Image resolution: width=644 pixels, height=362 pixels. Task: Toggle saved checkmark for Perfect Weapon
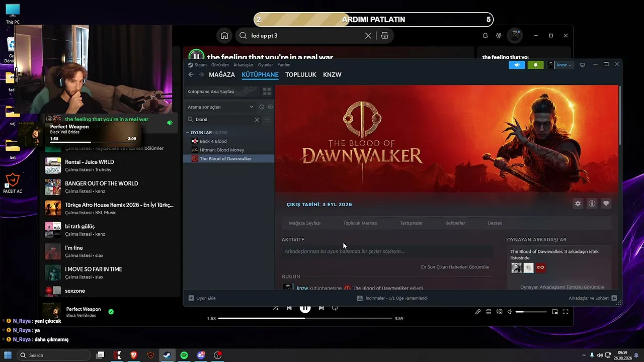coord(111,312)
